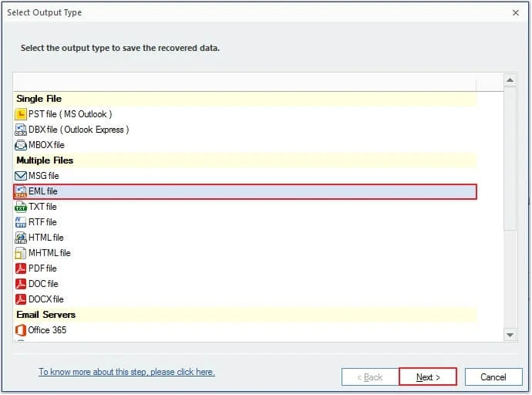Go back with the Back button
532x395 pixels.
pos(370,377)
